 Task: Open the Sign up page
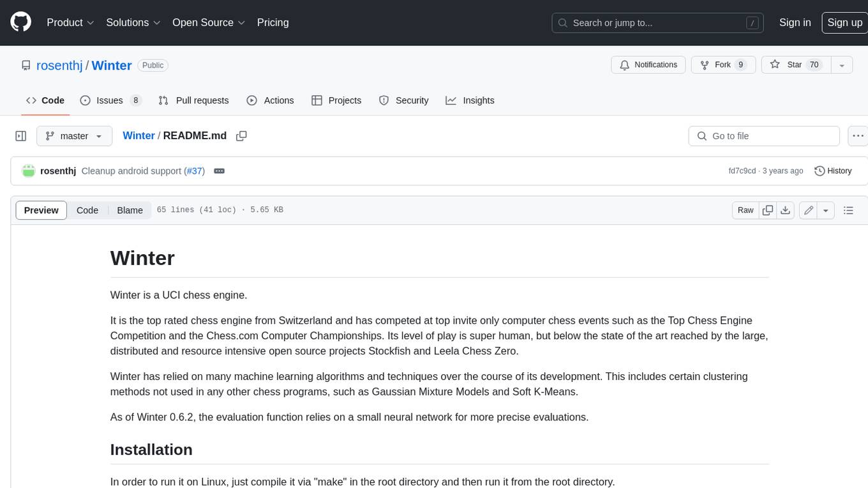(844, 22)
